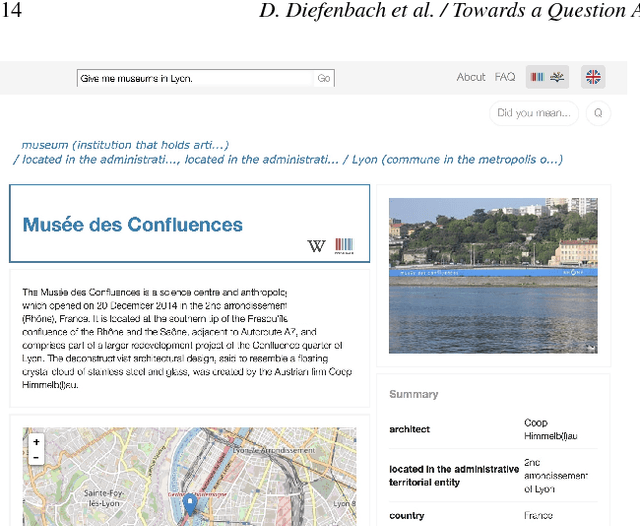Click the blue location marker on the map
Image resolution: width=640 pixels, height=526 pixels.
[x=190, y=504]
